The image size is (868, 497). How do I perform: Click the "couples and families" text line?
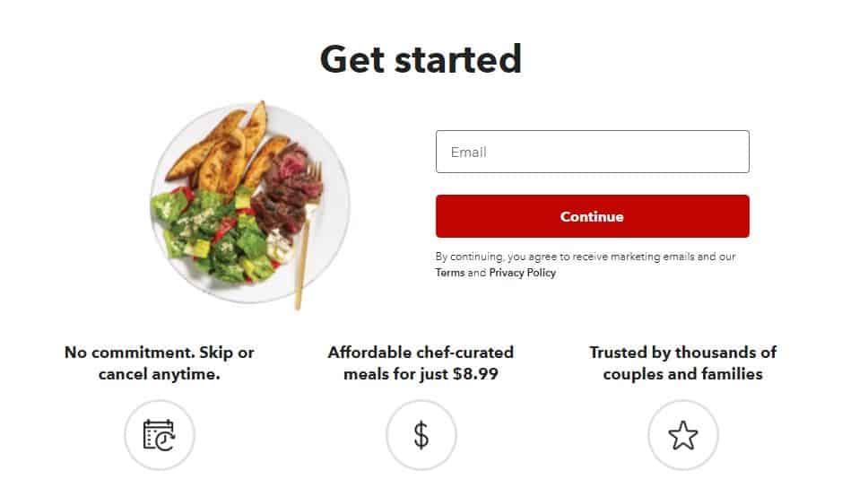[x=682, y=373]
